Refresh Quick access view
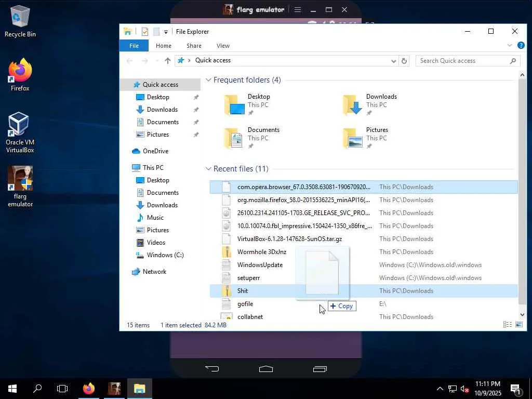The width and height of the screenshot is (532, 399). (404, 61)
